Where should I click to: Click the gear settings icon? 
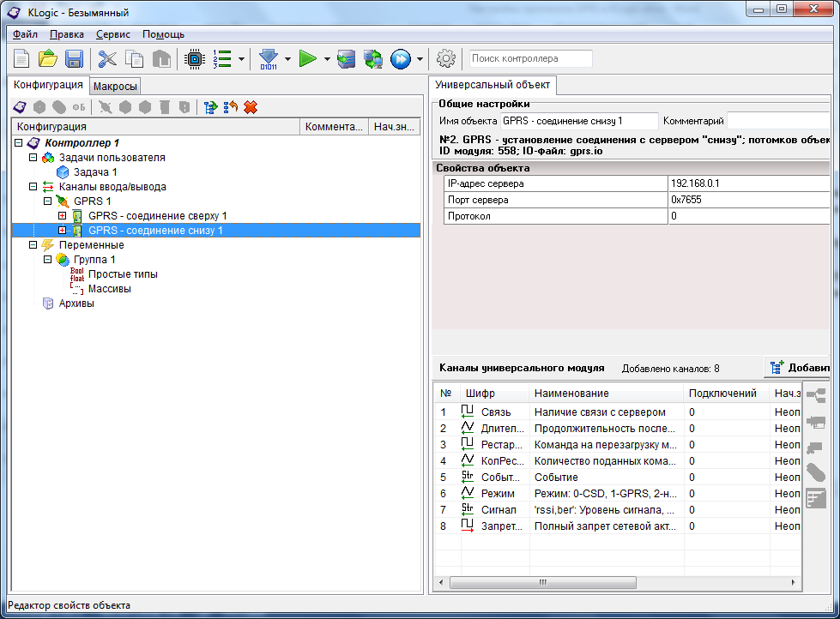pyautogui.click(x=445, y=59)
